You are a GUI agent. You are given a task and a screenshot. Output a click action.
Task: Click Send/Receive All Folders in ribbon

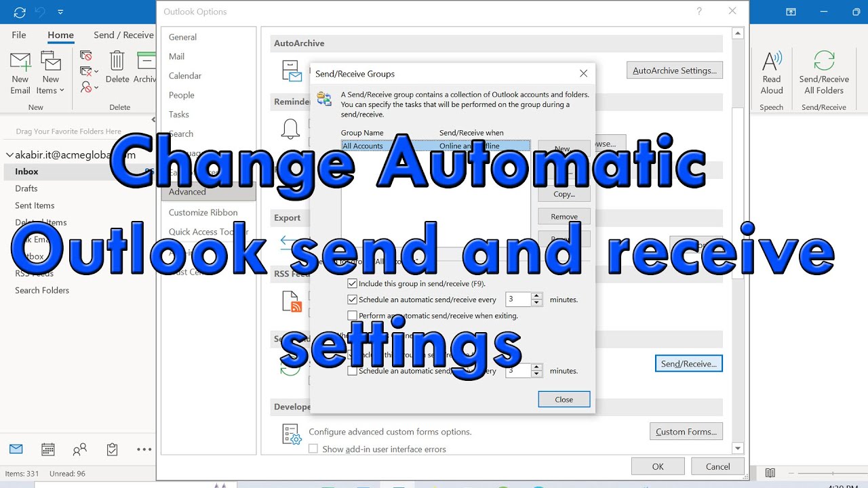pos(824,73)
